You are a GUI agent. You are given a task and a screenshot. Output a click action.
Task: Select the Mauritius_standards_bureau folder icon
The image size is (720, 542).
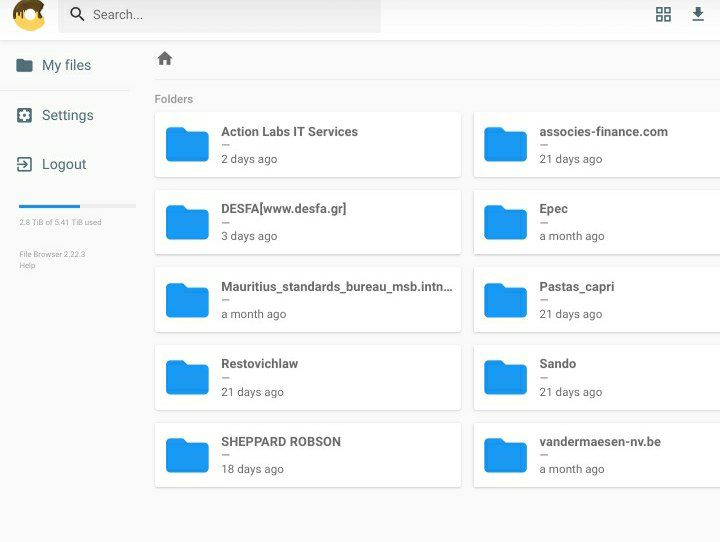tap(187, 300)
